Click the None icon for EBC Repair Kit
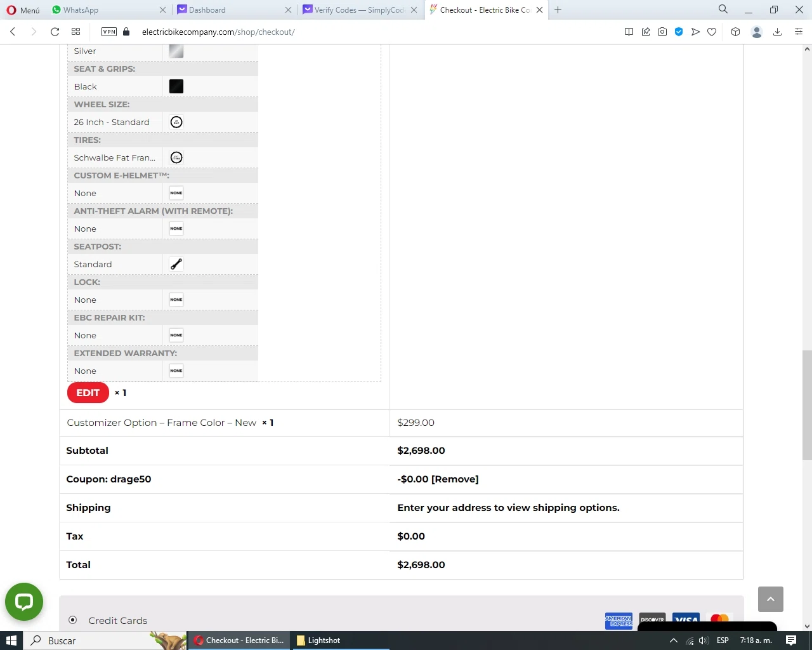The height and width of the screenshot is (650, 812). 176,335
